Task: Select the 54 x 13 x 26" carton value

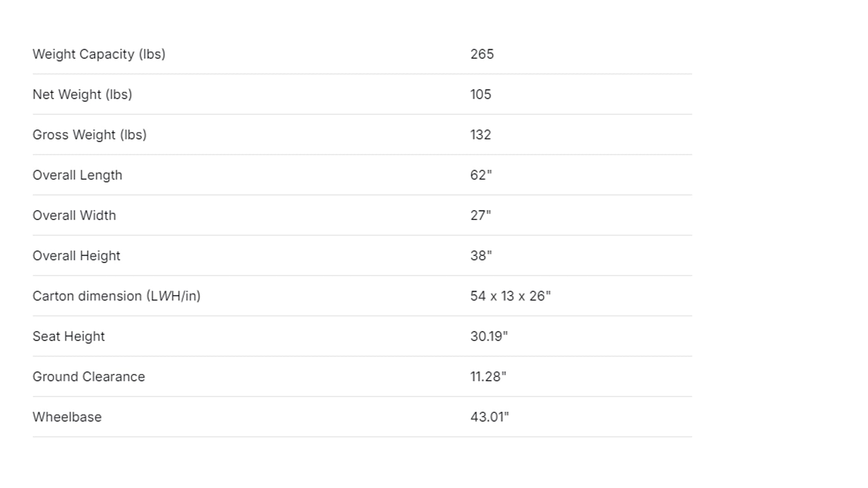Action: (510, 296)
